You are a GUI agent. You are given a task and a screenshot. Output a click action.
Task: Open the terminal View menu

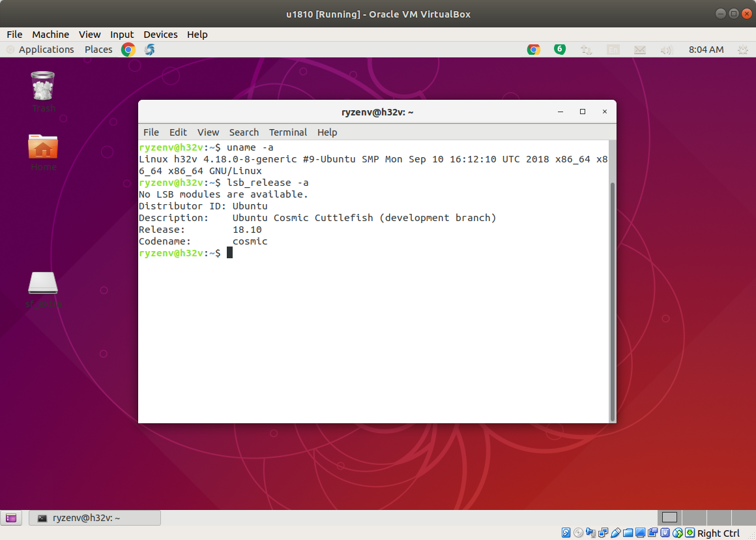pyautogui.click(x=209, y=132)
